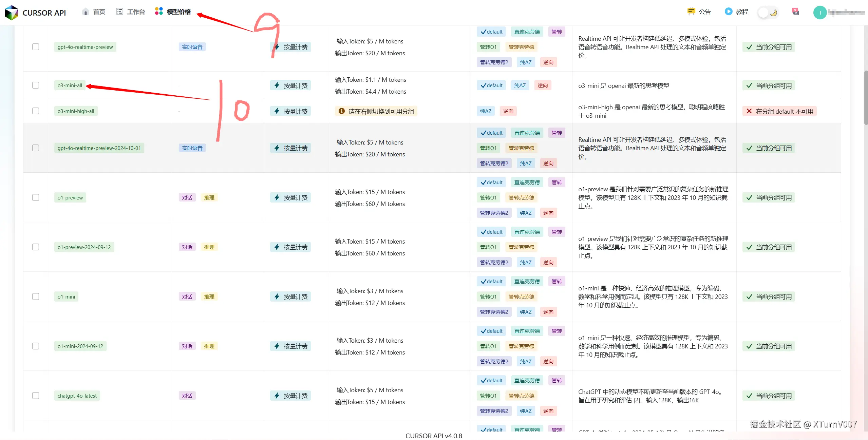This screenshot has height=440, width=868.
Task: Open the 工作台 menu item
Action: pos(135,11)
